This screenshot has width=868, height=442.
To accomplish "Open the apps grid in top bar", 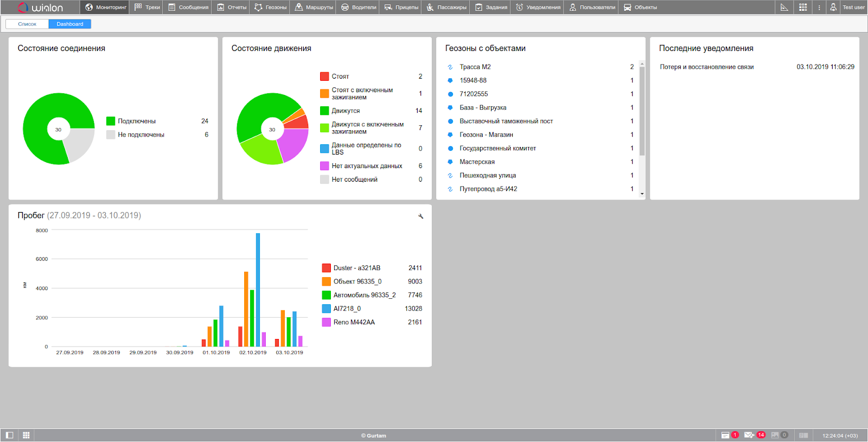I will [803, 7].
